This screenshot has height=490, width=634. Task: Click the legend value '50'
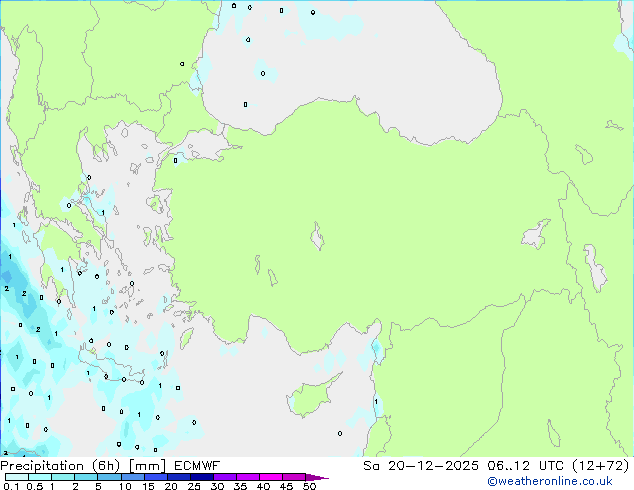(309, 486)
